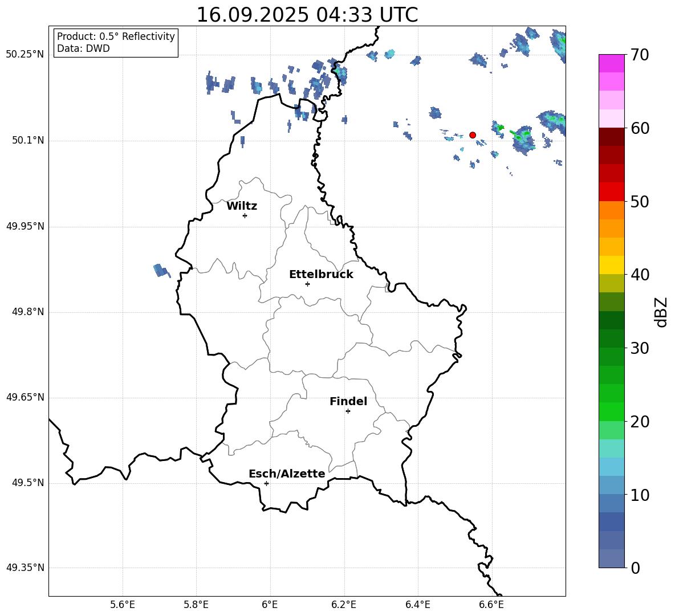
Task: Select the Esch/Alzette city label
Action: tap(287, 474)
